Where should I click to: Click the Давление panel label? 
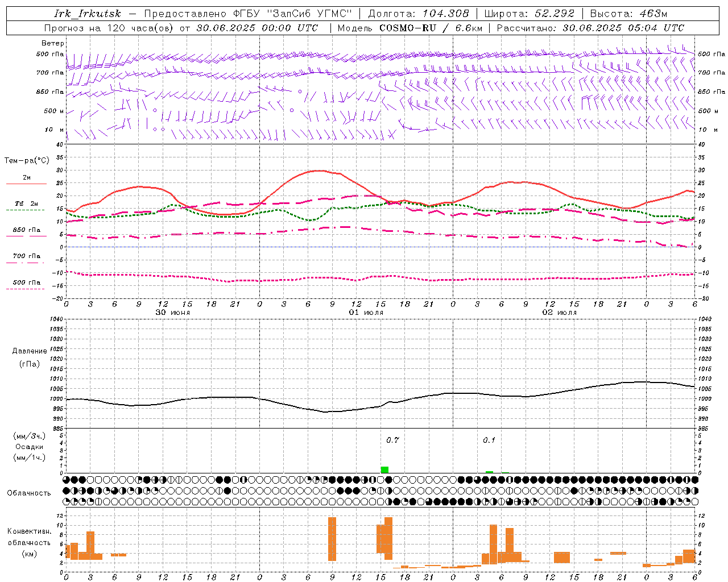pos(30,351)
